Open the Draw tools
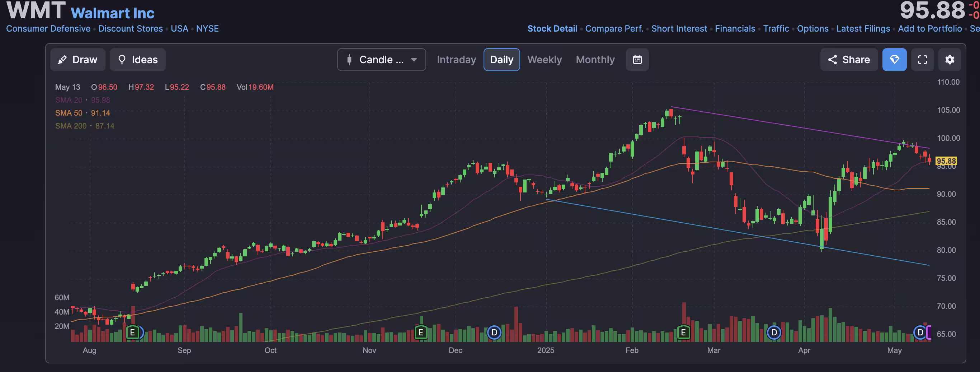 coord(77,60)
